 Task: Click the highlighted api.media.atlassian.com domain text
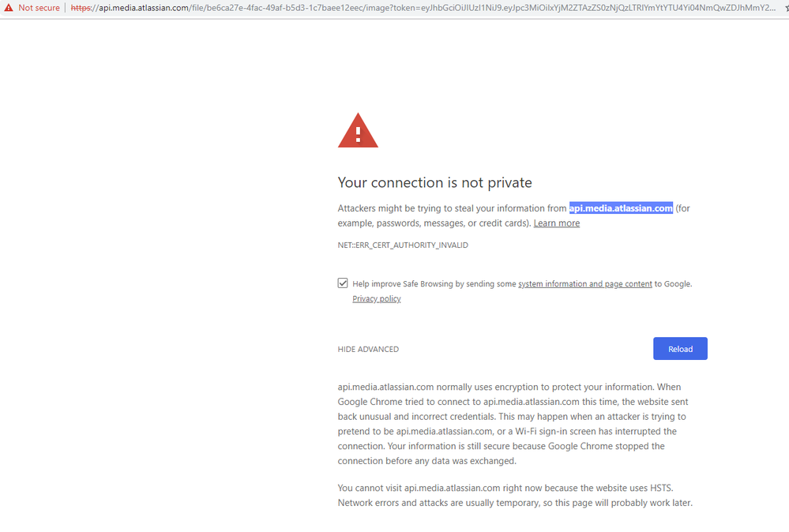(x=621, y=208)
